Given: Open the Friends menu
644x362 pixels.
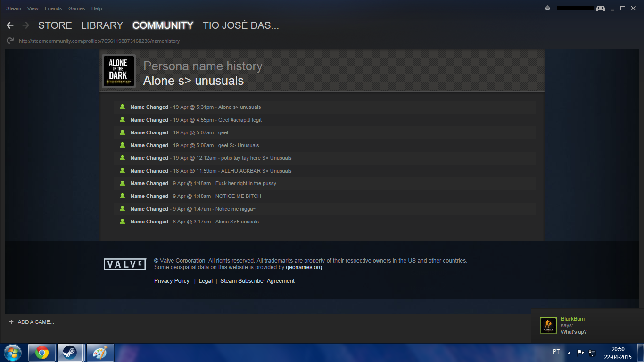Looking at the screenshot, I should [53, 8].
